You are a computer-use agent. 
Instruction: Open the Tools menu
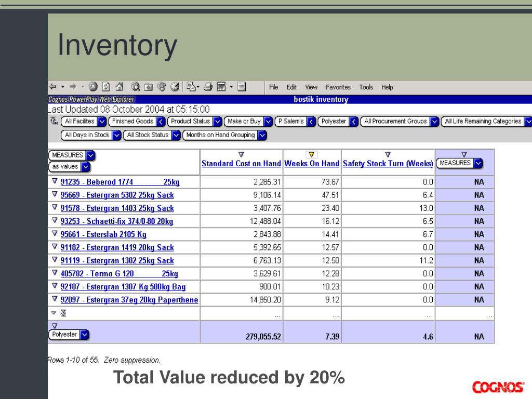pyautogui.click(x=366, y=87)
